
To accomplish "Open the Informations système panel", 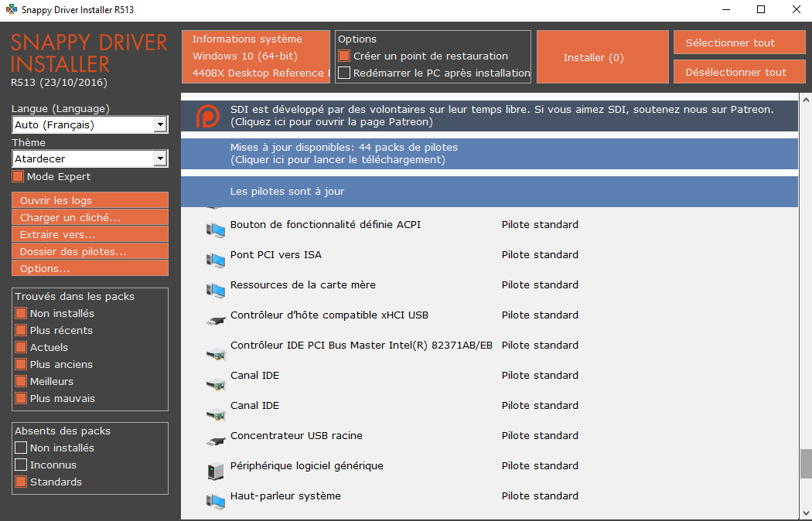I will click(x=256, y=57).
